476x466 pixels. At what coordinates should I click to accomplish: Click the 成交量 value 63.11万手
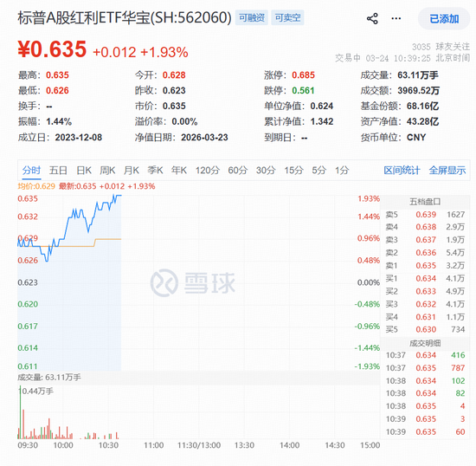(418, 75)
